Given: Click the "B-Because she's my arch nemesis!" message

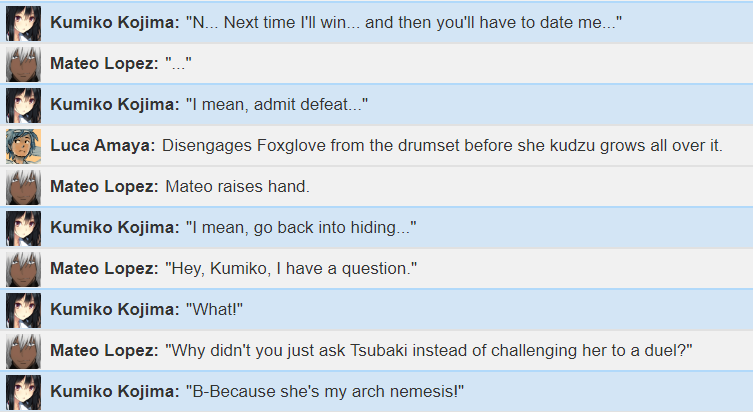Looking at the screenshot, I should [325, 391].
